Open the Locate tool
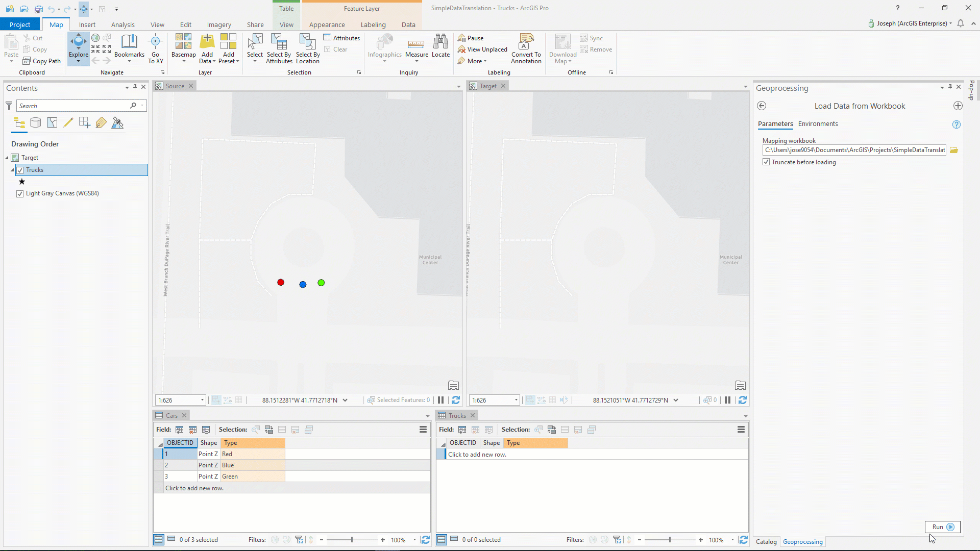Viewport: 980px width, 551px height. tap(440, 46)
